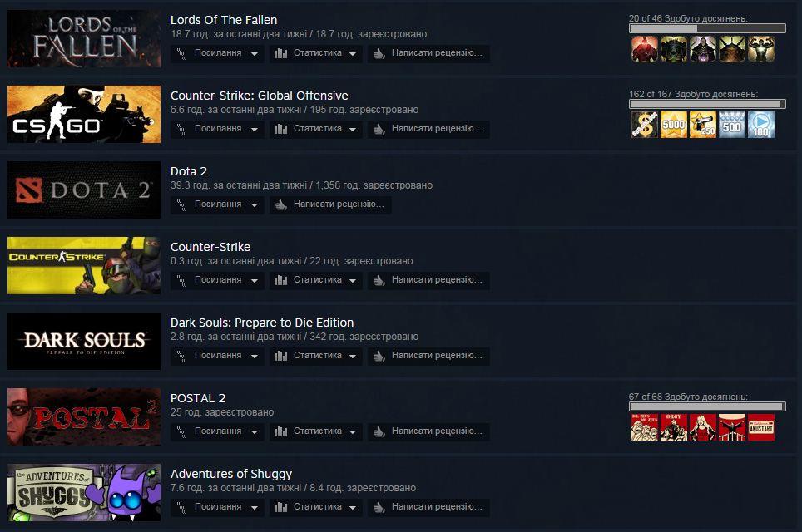Screen dimensions: 802x532
Task: Expand the Статистика dropdown for Dark Souls
Action: click(x=316, y=357)
